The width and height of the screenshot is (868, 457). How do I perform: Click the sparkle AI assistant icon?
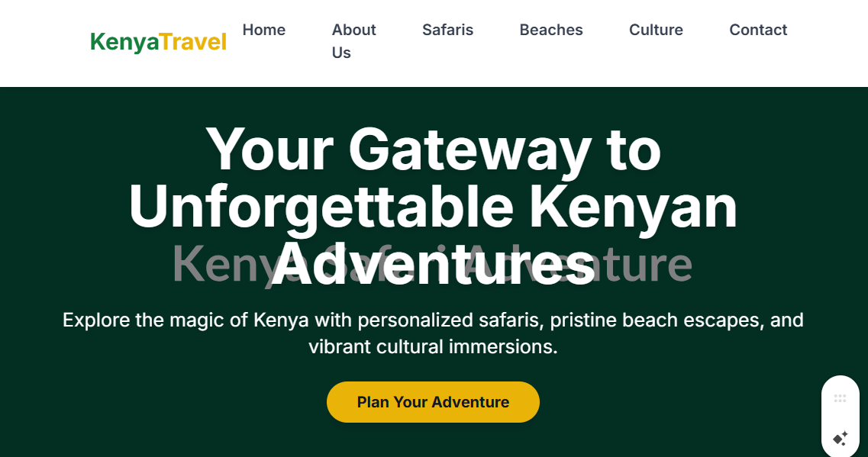[840, 439]
